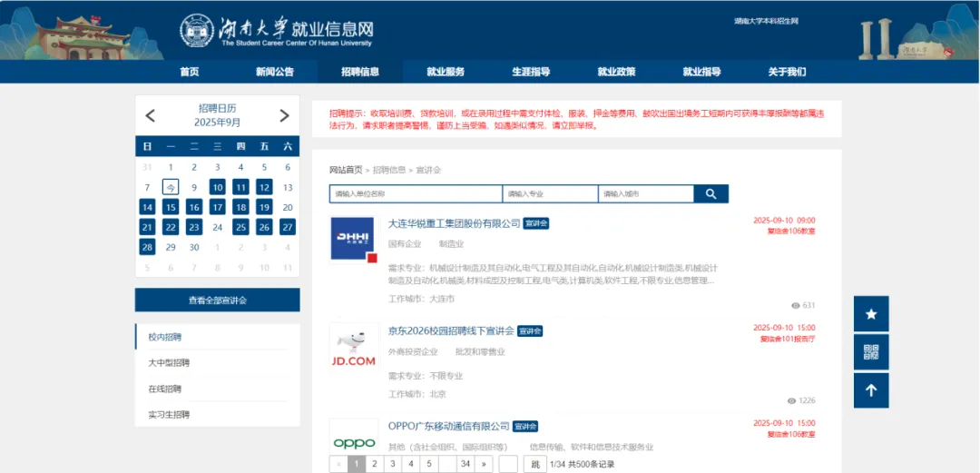Go to page 4 of results
980x473 pixels.
click(411, 464)
